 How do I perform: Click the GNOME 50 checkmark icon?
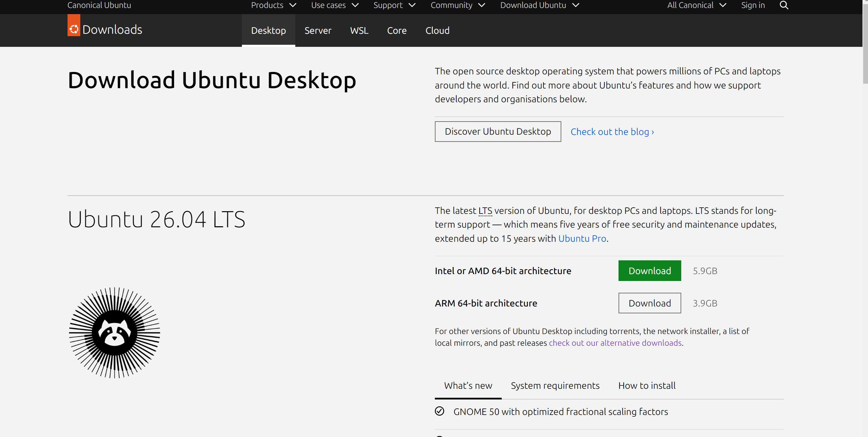439,411
